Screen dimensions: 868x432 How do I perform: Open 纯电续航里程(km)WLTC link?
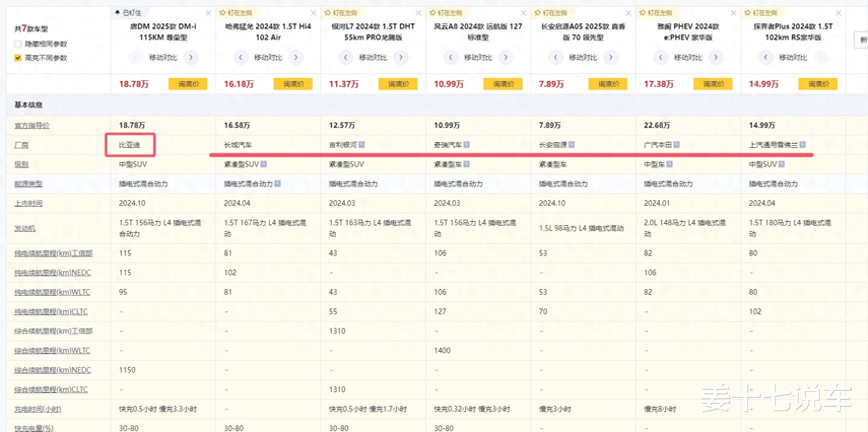[52, 292]
